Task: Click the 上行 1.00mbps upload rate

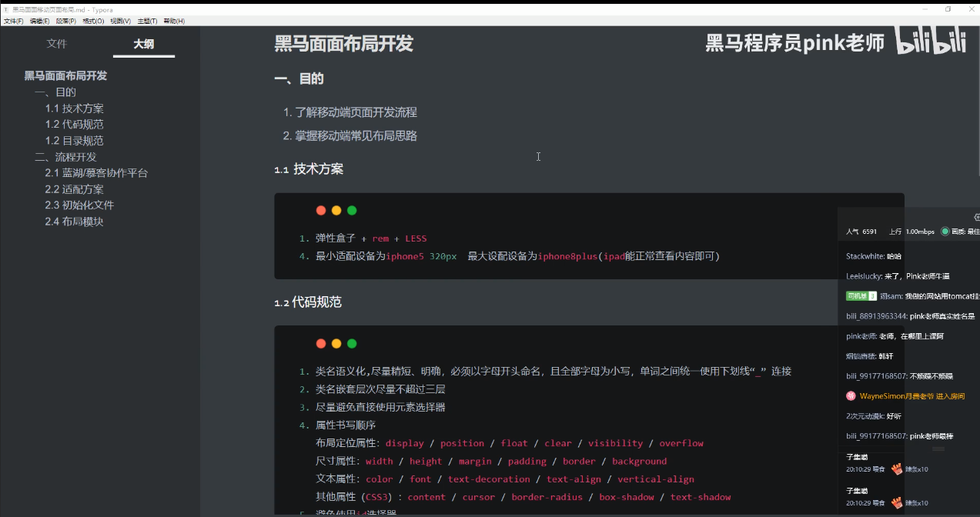Action: 911,232
